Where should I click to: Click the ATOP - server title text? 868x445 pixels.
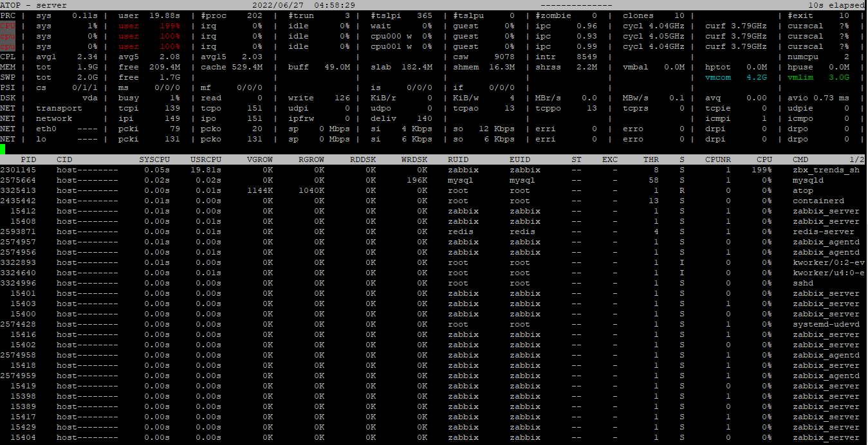[33, 5]
